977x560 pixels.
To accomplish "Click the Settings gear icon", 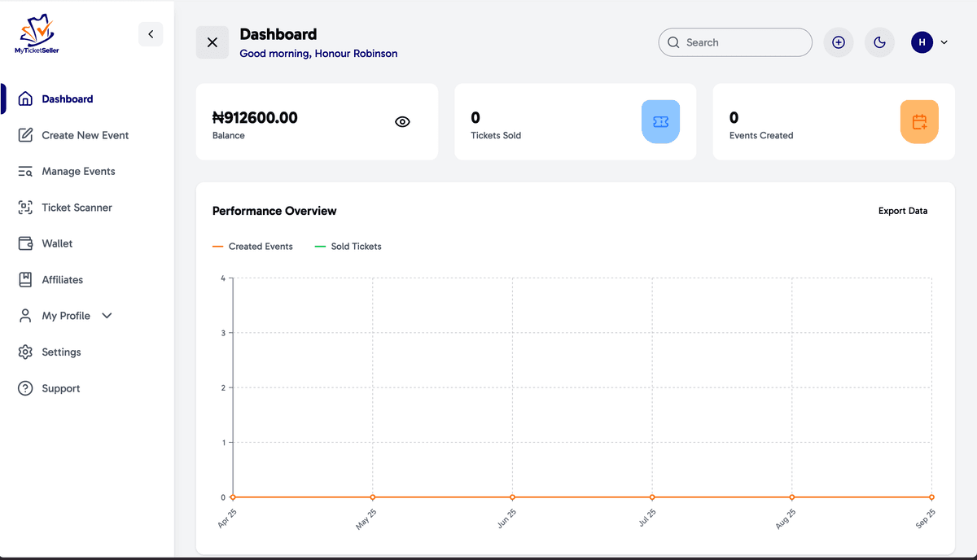I will pos(25,352).
